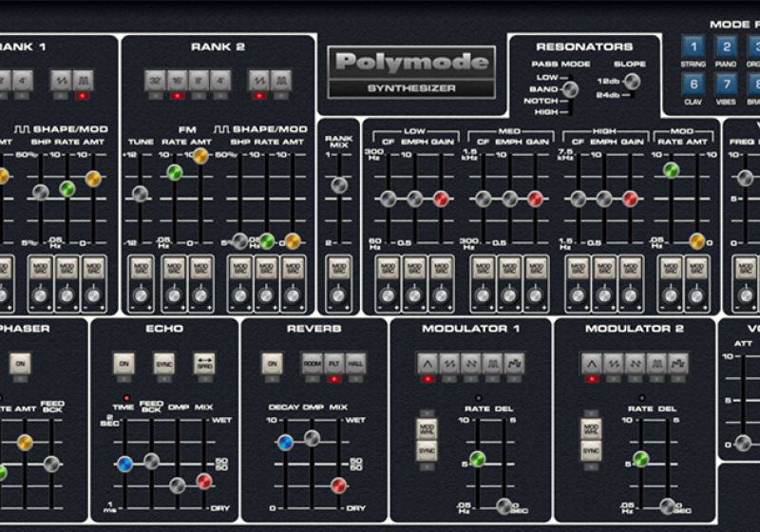Select Reverb HALL type
The image size is (760, 532).
click(355, 364)
